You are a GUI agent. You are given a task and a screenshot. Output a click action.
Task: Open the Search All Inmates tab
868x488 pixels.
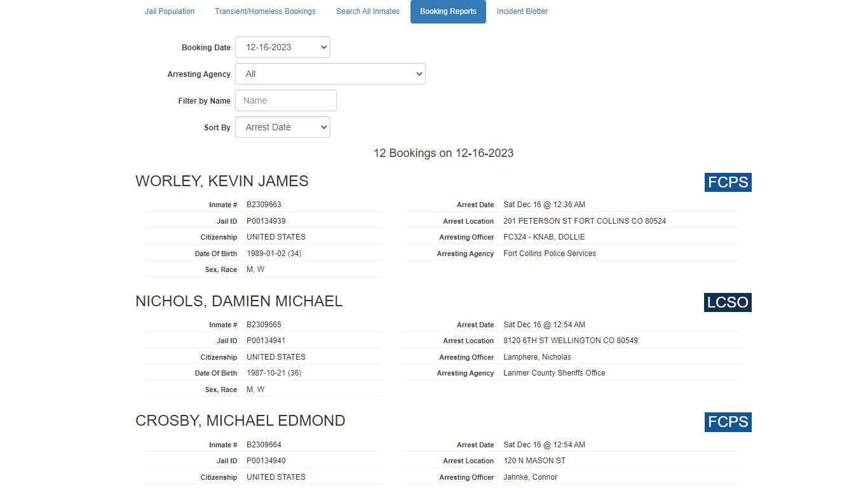pos(368,11)
